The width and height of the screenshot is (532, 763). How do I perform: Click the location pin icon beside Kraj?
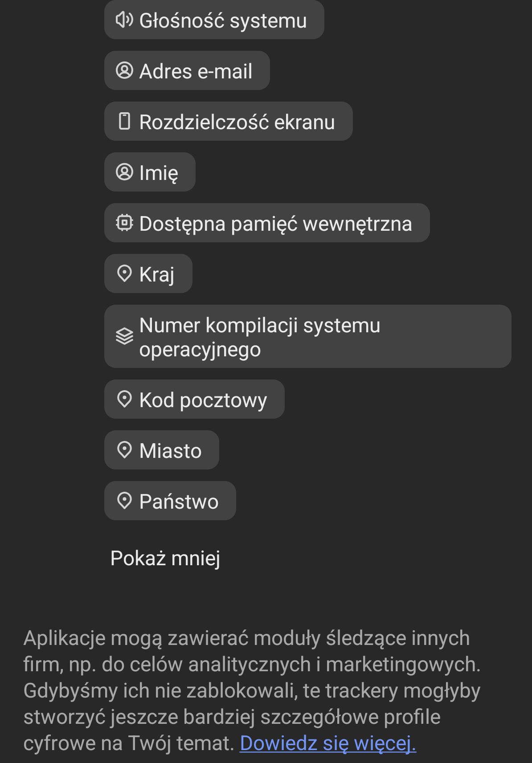[124, 273]
